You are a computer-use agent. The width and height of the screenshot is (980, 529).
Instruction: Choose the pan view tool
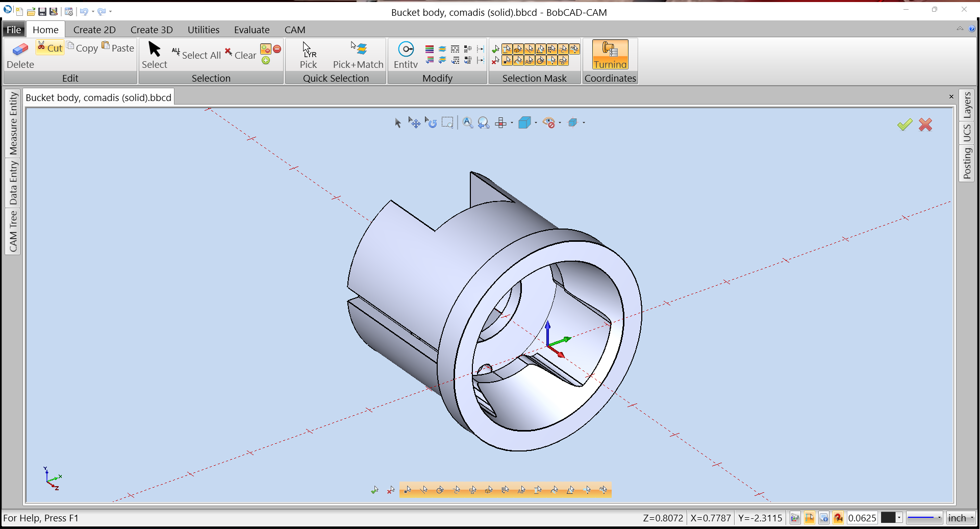tap(414, 122)
